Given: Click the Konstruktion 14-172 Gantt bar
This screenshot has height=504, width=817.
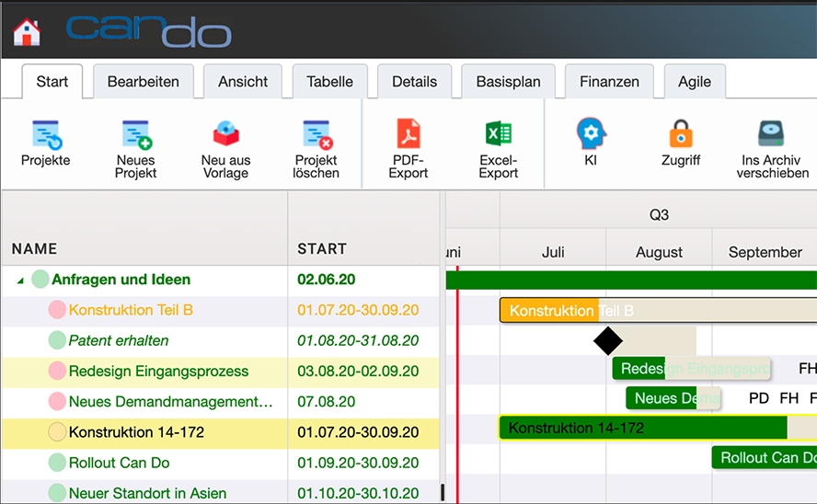Looking at the screenshot, I should (658, 428).
